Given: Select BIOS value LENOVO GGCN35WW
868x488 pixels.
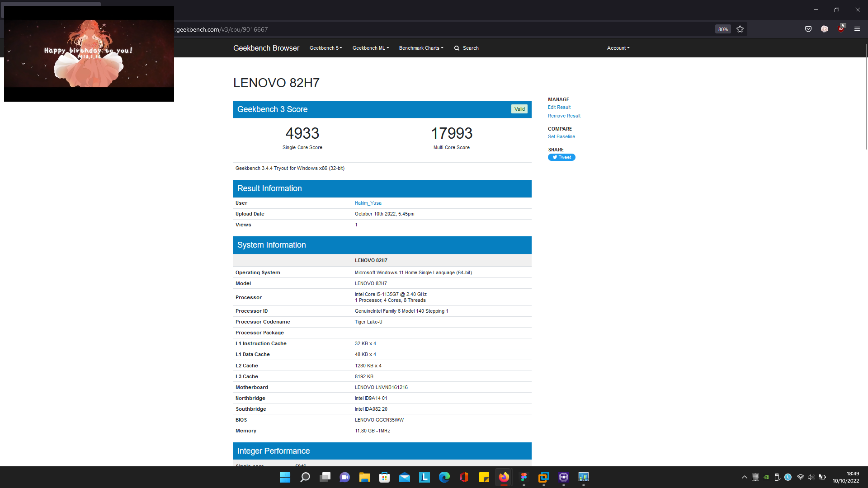Looking at the screenshot, I should point(379,420).
